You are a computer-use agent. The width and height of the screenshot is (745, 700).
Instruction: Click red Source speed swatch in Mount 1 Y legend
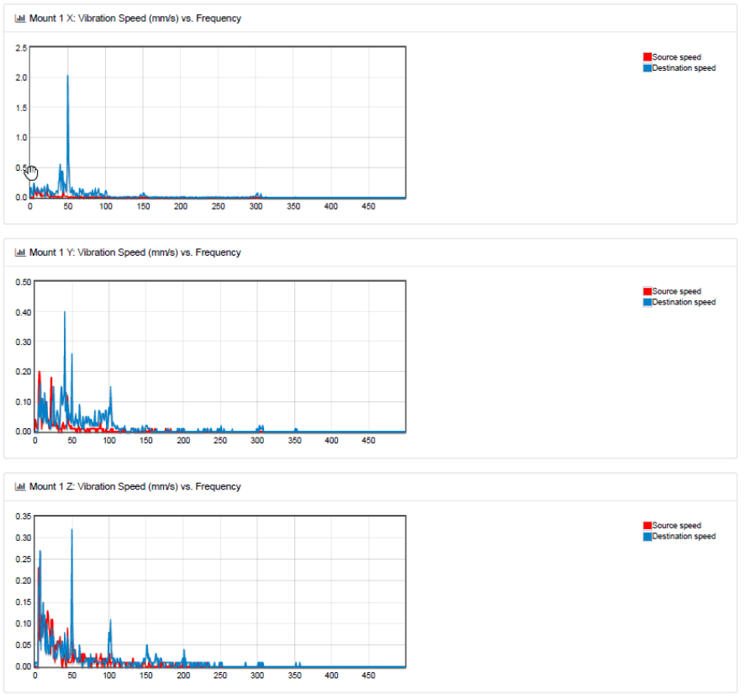coord(647,291)
